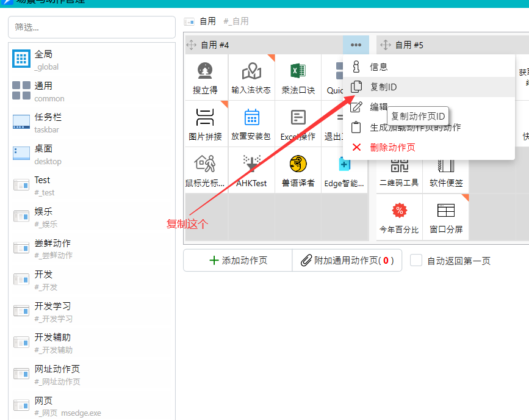Click the 二维码工具 QR code icon
529x420 pixels.
[x=400, y=165]
